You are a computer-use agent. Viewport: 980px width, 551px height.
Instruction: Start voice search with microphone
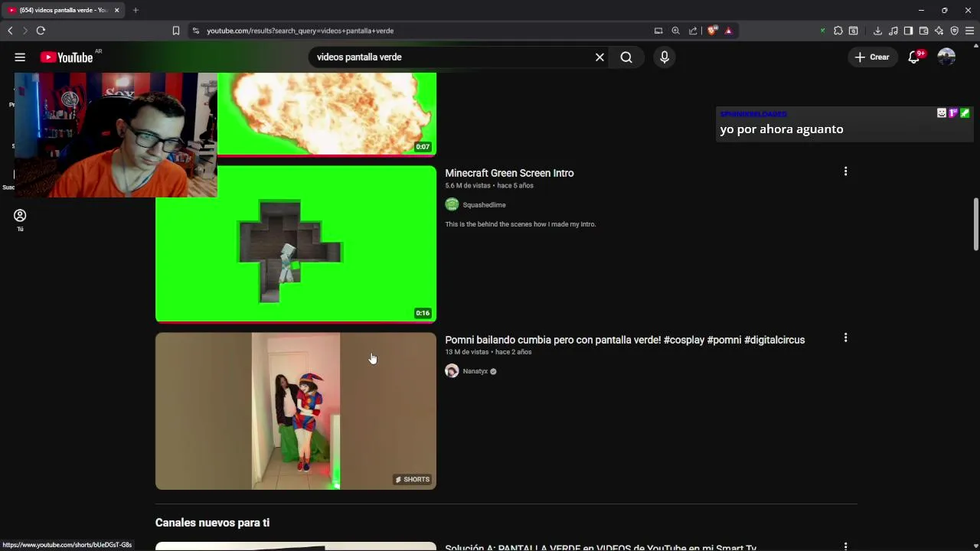coord(664,57)
